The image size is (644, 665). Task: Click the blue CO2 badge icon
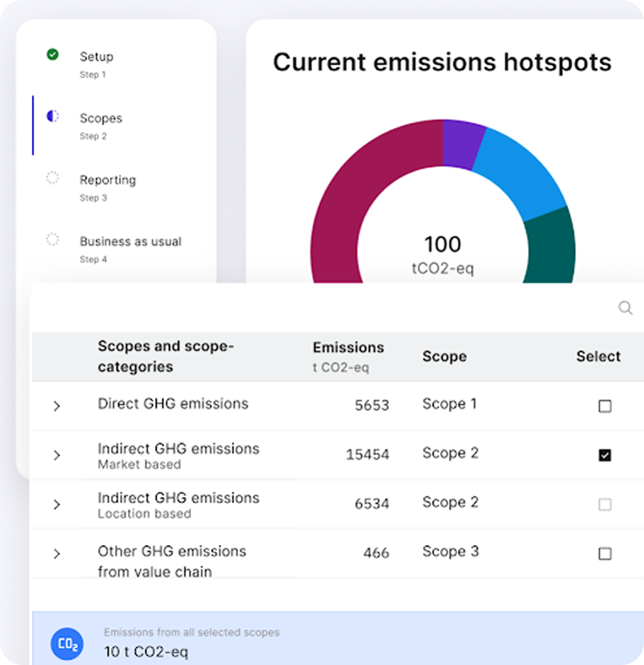68,644
